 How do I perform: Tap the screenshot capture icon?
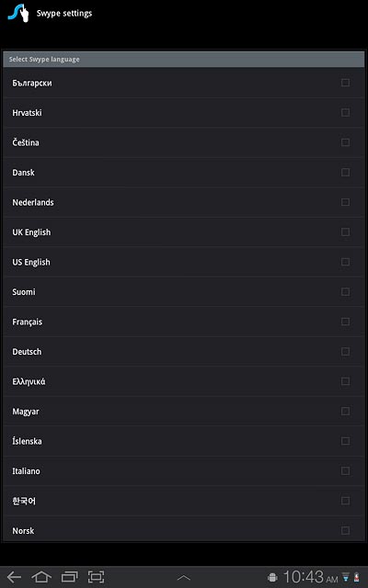[x=96, y=577]
